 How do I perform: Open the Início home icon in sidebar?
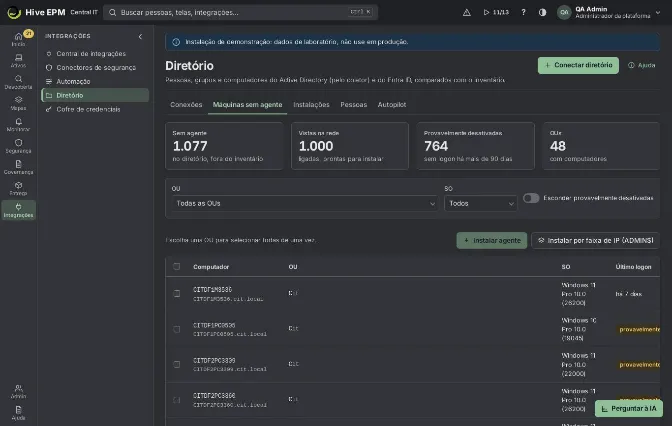(x=18, y=39)
